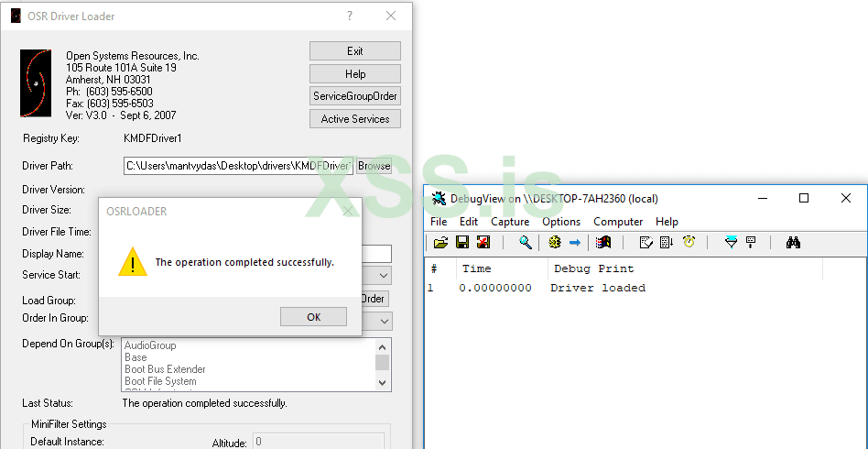This screenshot has width=868, height=449.
Task: Click the Depend On Group list scroll up arrow
Action: pyautogui.click(x=382, y=347)
